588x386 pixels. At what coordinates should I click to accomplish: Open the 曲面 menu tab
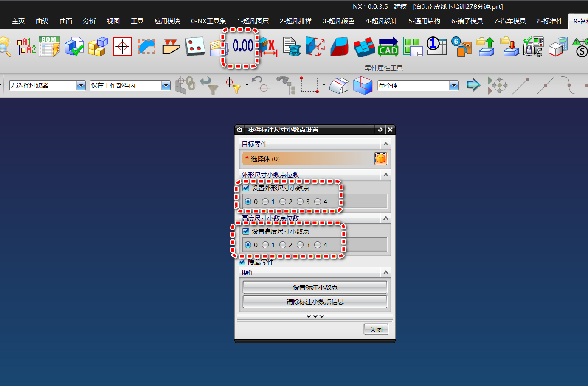point(66,21)
